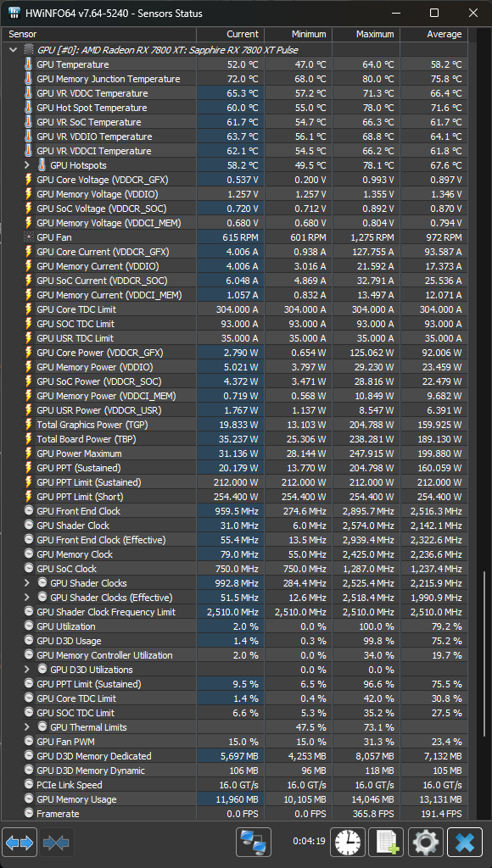Viewport: 492px width, 868px height.
Task: Reset the elapsed time clock button
Action: pyautogui.click(x=348, y=843)
